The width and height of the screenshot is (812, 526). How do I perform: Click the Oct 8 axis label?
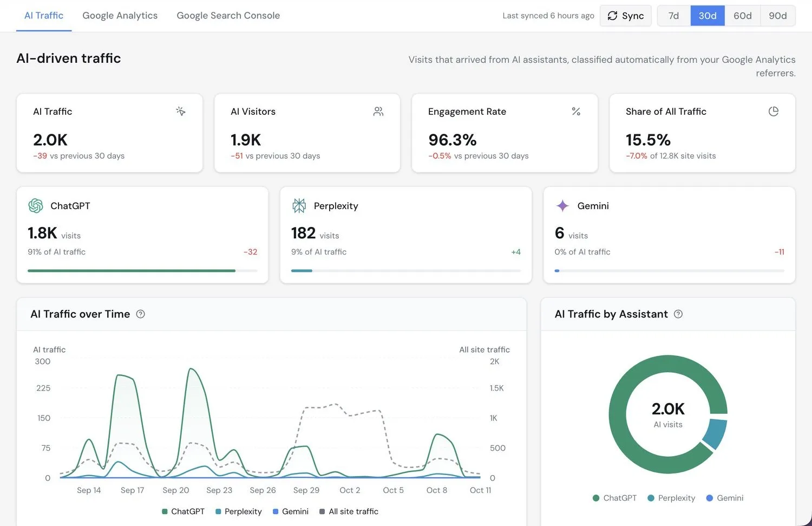[437, 490]
